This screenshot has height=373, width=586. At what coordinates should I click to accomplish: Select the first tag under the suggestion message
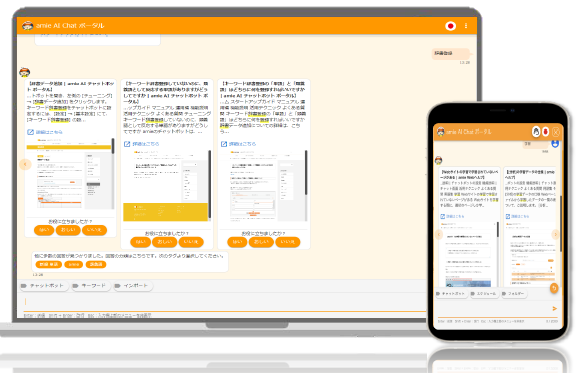[49, 264]
